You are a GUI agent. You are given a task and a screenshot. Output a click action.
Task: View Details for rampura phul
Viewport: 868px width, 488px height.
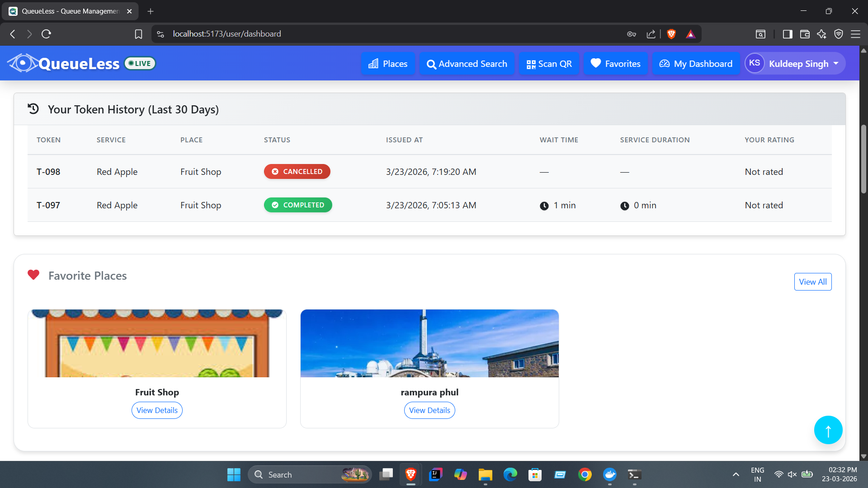pos(429,410)
